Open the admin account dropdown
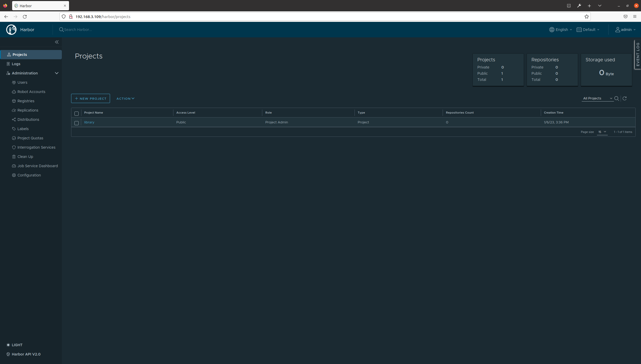The height and width of the screenshot is (364, 641). 625,30
